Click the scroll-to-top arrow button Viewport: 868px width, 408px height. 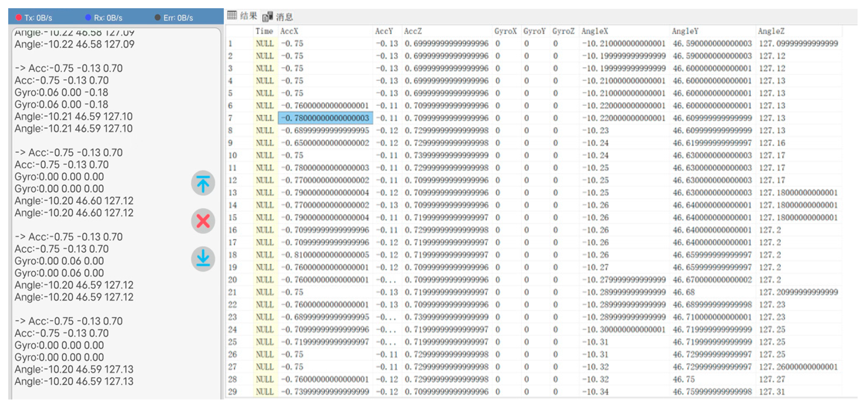click(x=203, y=184)
